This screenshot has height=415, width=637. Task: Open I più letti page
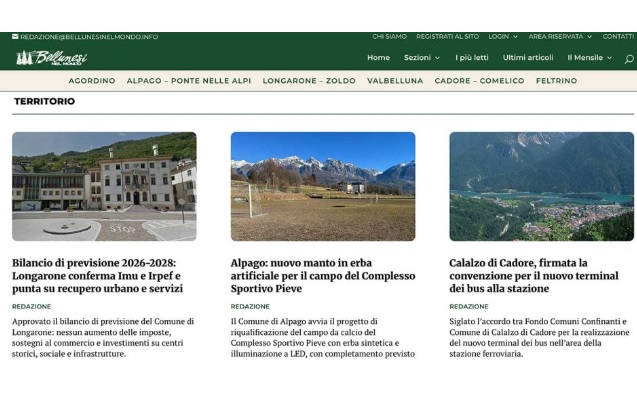(472, 58)
